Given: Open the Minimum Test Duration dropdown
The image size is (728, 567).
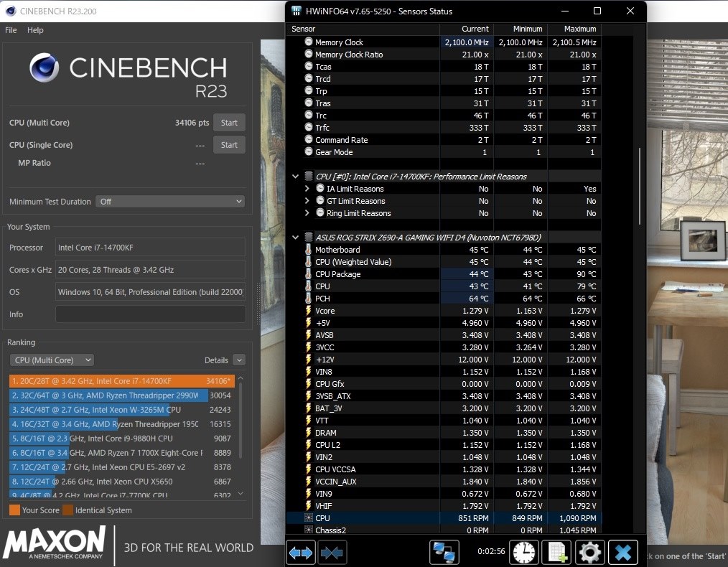Looking at the screenshot, I should click(x=170, y=202).
